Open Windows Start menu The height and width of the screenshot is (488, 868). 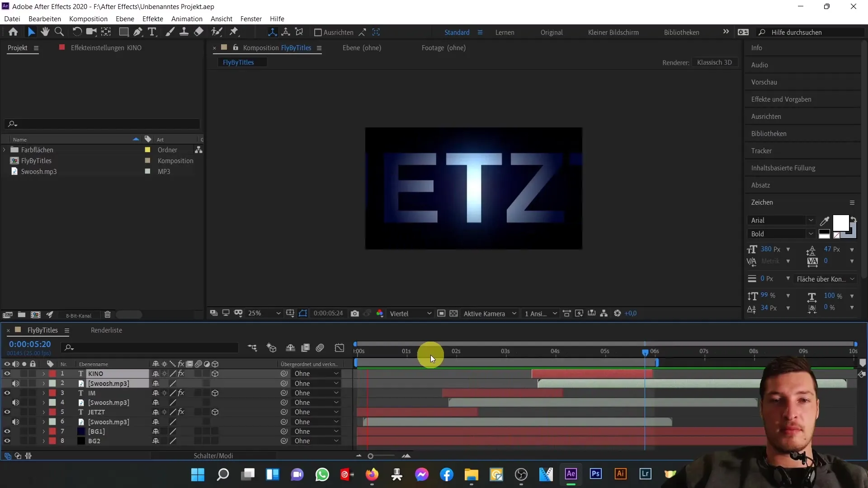198,474
